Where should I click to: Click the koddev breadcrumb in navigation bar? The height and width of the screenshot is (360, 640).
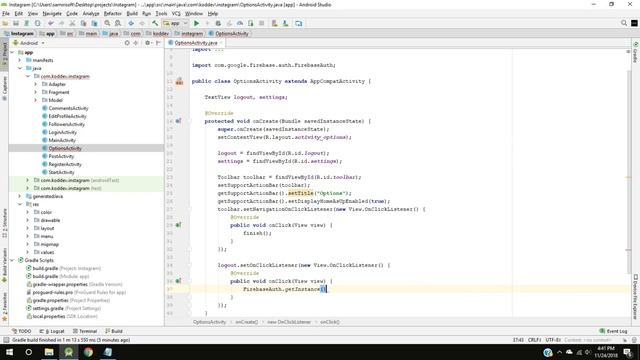coord(158,33)
